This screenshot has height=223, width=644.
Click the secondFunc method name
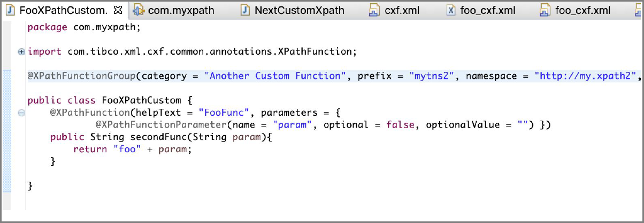[x=154, y=137]
